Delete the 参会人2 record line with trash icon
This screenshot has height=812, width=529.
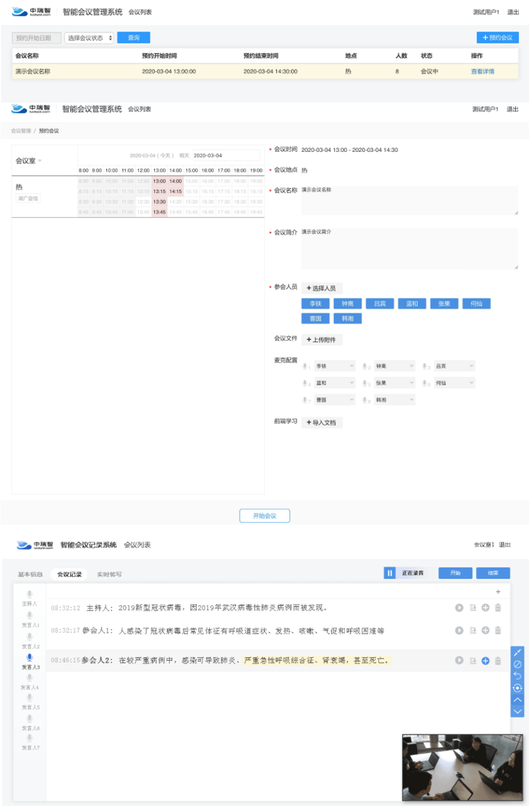tap(498, 660)
